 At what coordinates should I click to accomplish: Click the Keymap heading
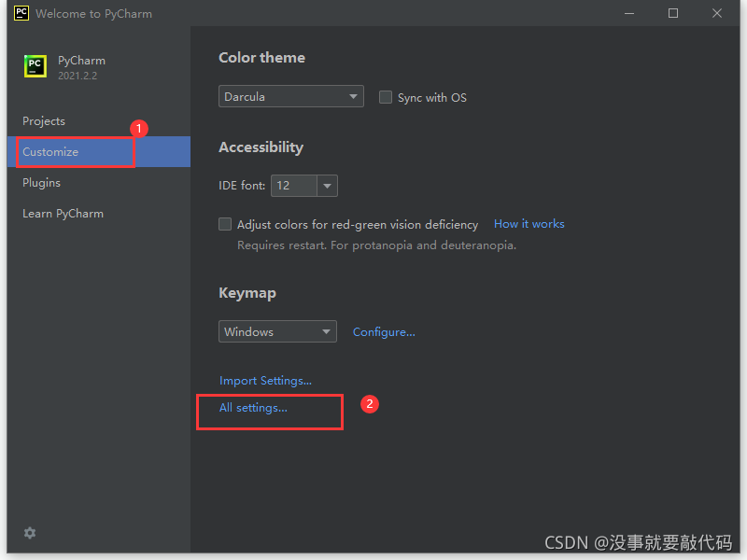247,293
